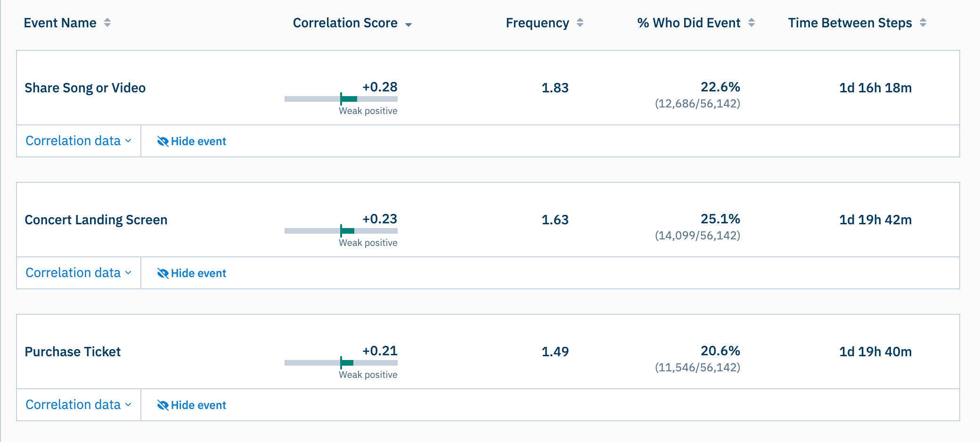Viewport: 980px width, 442px height.
Task: Hide the Share Song or Video event
Action: (198, 141)
